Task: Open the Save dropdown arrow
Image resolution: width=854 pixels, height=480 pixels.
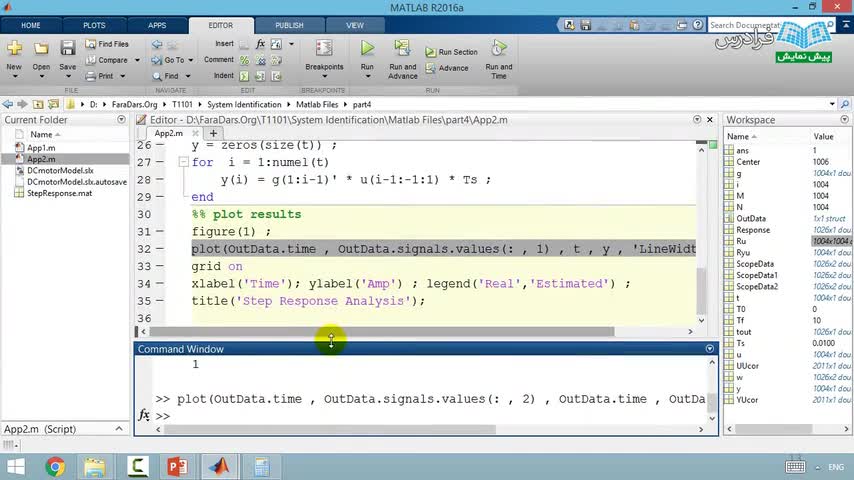Action: (x=68, y=76)
